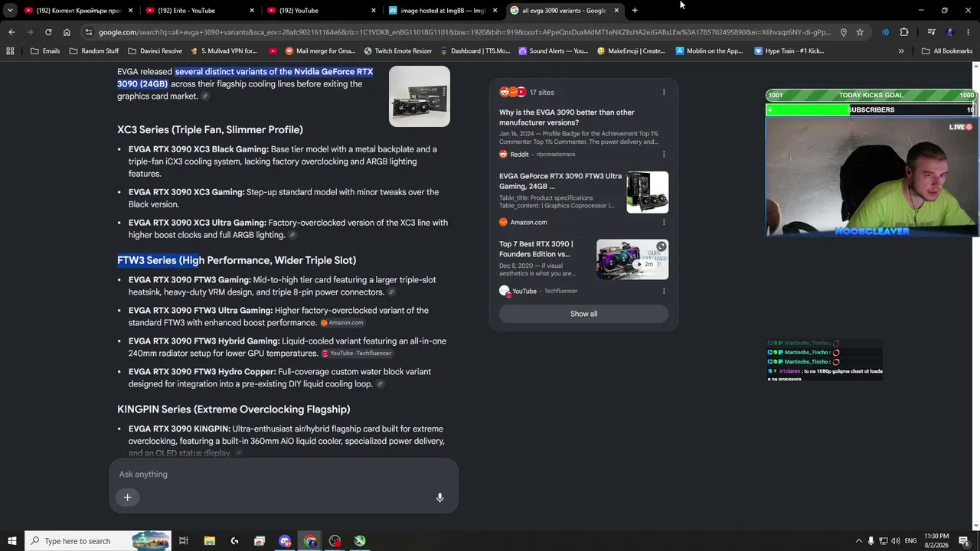Open the browser home page
This screenshot has height=551, width=980.
click(67, 32)
